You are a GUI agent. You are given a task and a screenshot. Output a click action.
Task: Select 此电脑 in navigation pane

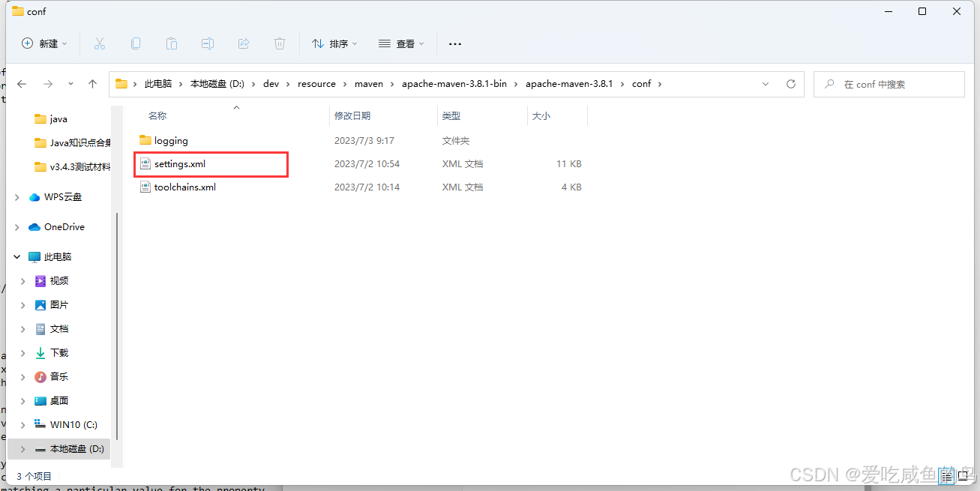(58, 257)
